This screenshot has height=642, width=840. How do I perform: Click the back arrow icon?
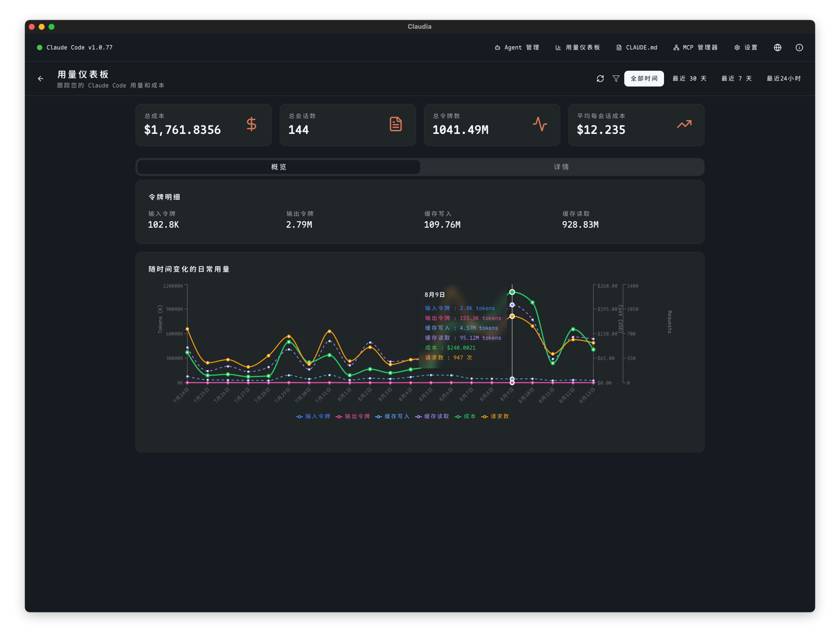pos(41,79)
